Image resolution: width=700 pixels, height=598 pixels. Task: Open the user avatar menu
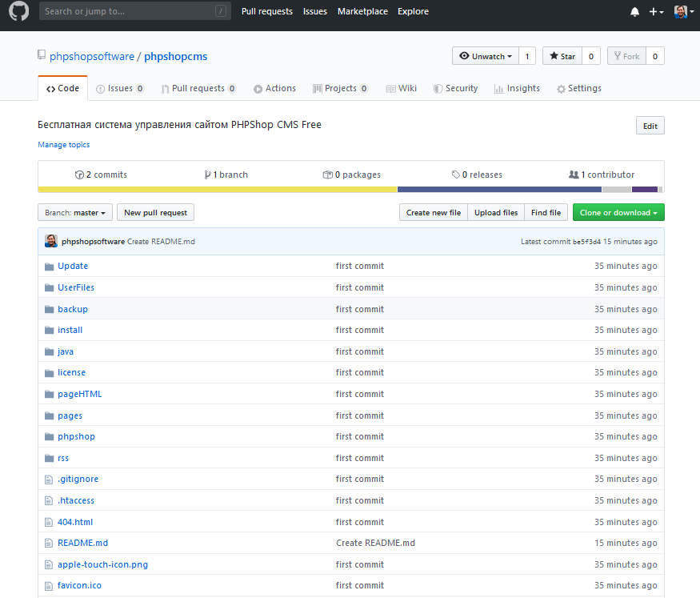point(683,12)
